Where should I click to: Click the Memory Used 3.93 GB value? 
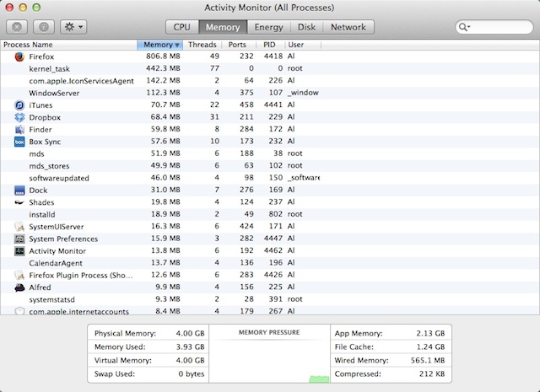tap(190, 347)
